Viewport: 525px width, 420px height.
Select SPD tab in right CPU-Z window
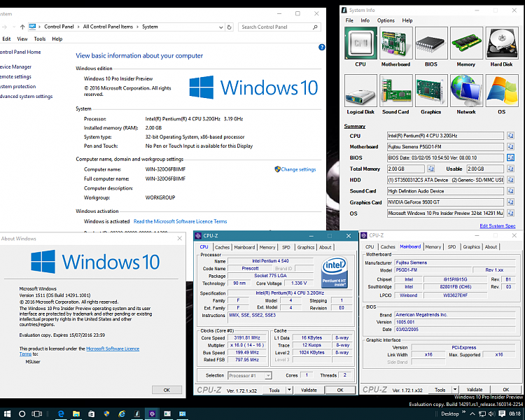[x=452, y=246]
